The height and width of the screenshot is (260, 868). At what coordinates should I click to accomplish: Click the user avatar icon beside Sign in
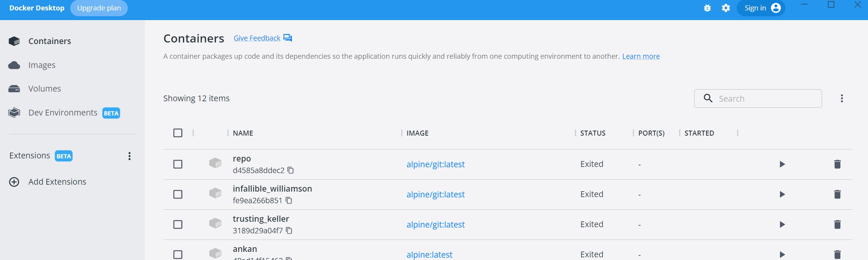776,8
